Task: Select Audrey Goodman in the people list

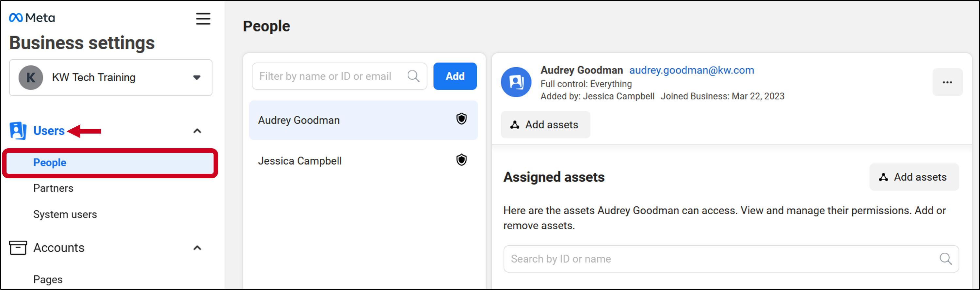Action: (363, 120)
